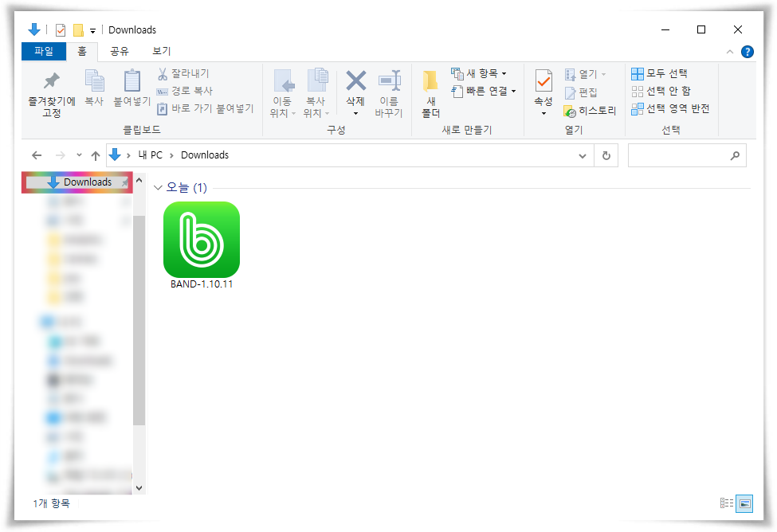Click quick access new folder icon in title bar
777x532 pixels.
78,30
